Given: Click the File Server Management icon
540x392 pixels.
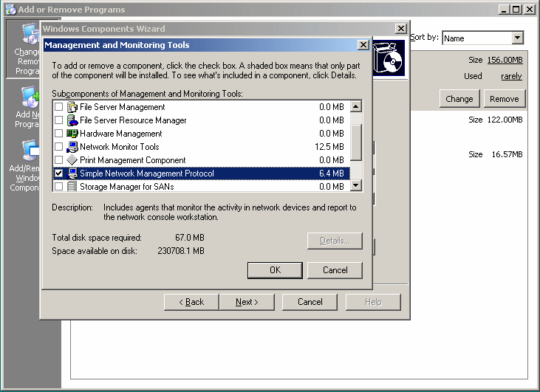Looking at the screenshot, I should coord(72,107).
